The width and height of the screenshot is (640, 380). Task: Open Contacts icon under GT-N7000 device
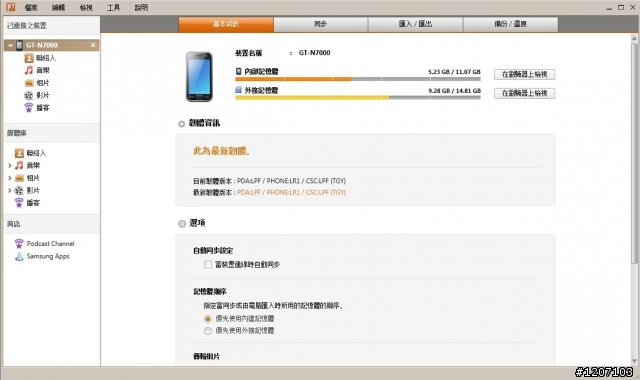point(29,58)
